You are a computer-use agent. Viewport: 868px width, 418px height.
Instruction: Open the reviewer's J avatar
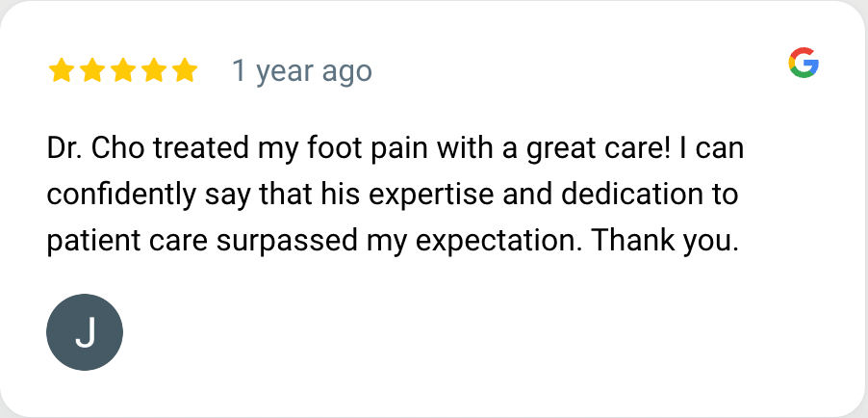pyautogui.click(x=85, y=332)
